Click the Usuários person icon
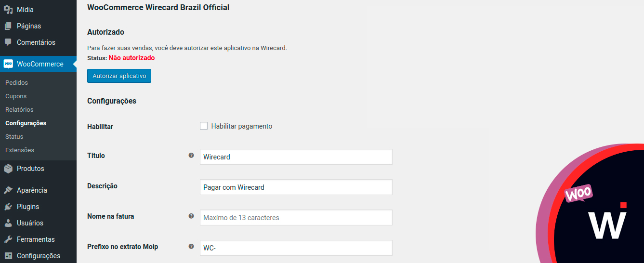644x263 pixels. (x=8, y=223)
